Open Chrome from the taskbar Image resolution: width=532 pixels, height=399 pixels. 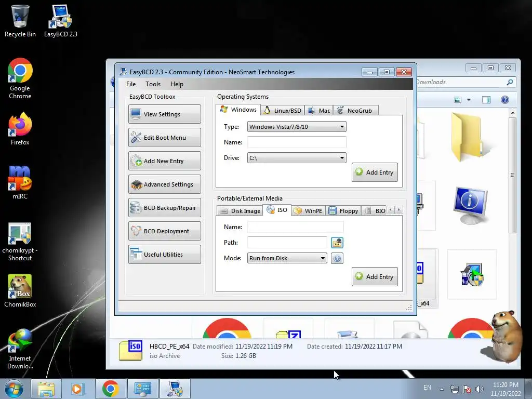[x=110, y=389]
